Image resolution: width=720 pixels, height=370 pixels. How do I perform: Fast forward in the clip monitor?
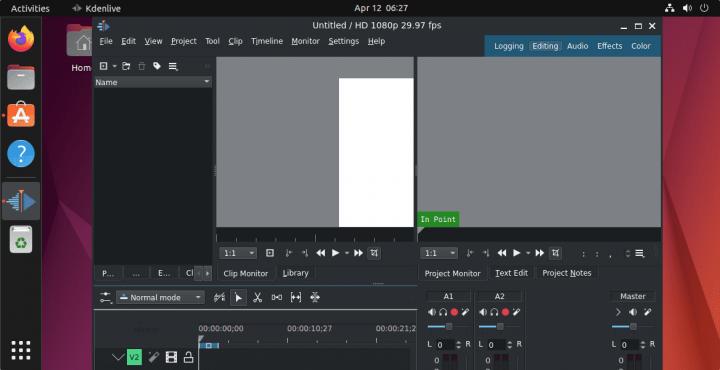[358, 253]
